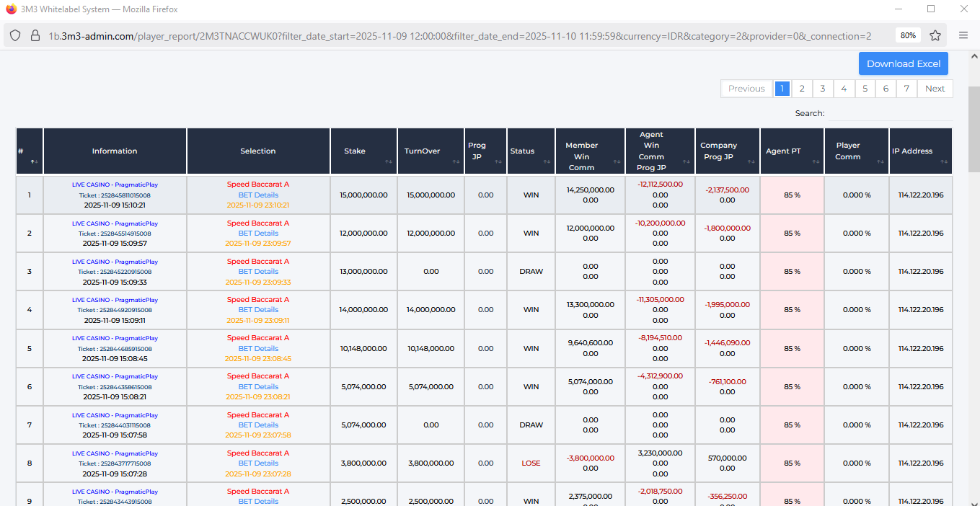This screenshot has height=506, width=980.
Task: Sort by Agent Win Comm Prog JP column
Action: tap(687, 161)
